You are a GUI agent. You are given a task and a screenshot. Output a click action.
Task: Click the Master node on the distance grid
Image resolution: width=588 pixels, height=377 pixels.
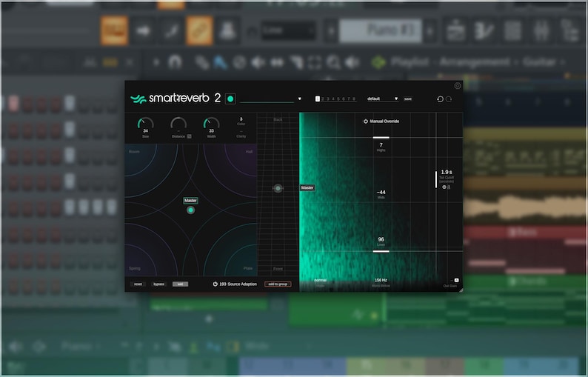278,188
